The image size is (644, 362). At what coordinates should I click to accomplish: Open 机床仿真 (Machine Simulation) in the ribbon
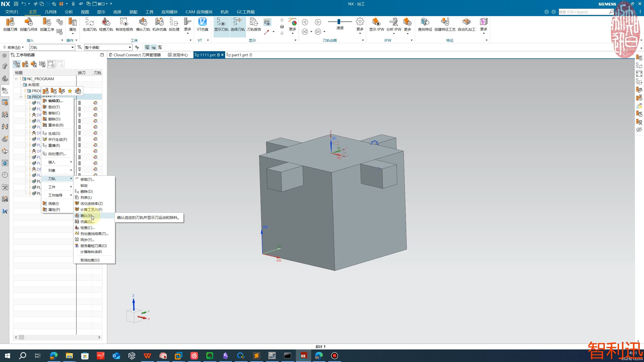click(159, 23)
